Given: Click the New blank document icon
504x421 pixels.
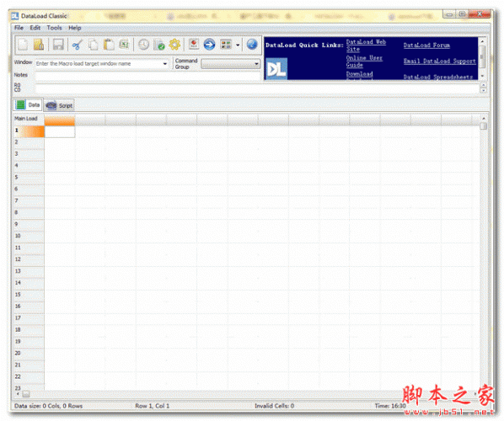Looking at the screenshot, I should pyautogui.click(x=23, y=45).
